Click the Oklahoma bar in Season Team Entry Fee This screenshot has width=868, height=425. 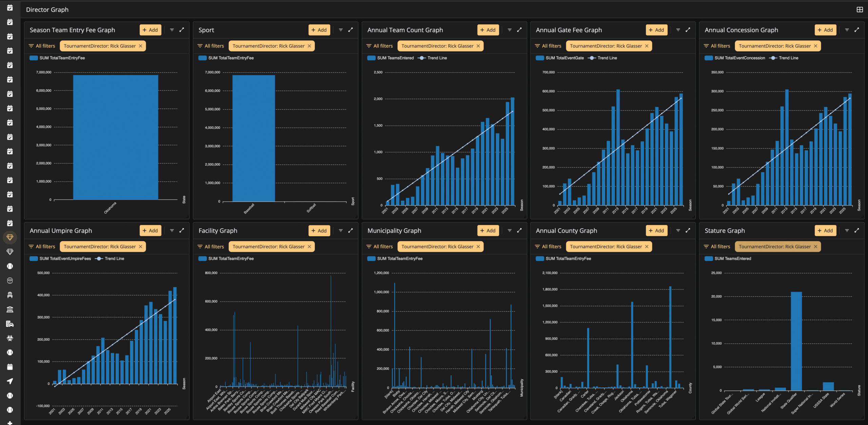click(x=116, y=137)
